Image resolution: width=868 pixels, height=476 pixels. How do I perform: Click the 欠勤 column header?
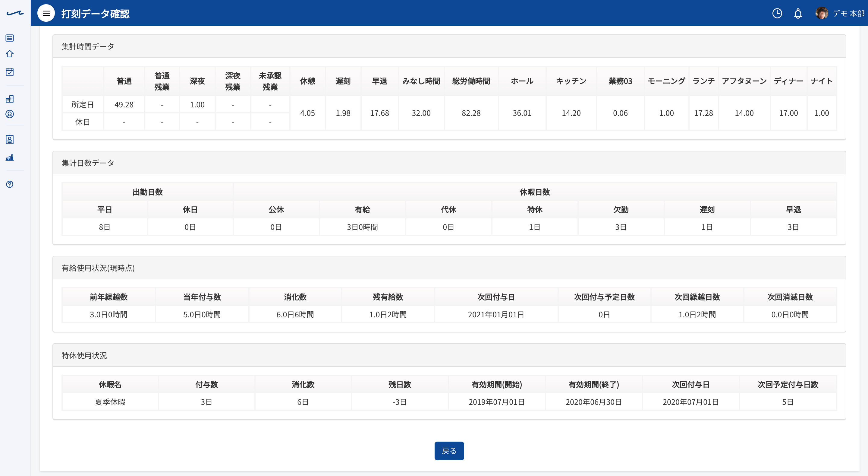click(x=621, y=209)
